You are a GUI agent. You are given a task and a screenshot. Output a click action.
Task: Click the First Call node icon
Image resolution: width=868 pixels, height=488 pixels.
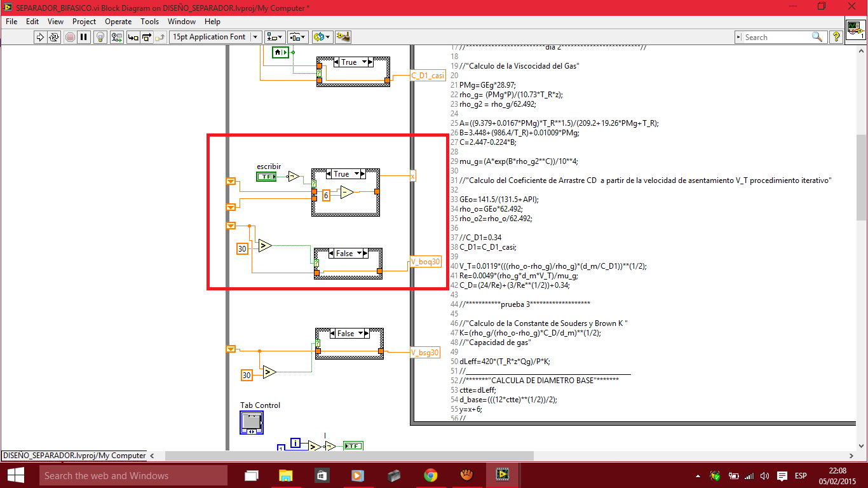tap(280, 52)
